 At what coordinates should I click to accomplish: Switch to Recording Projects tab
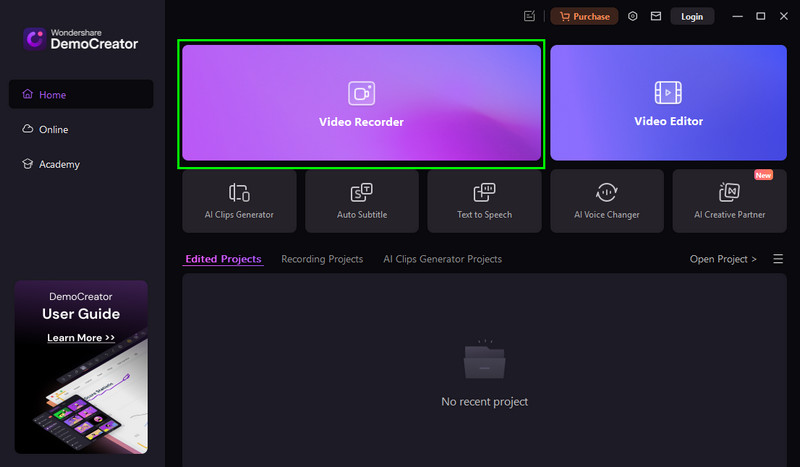tap(322, 259)
